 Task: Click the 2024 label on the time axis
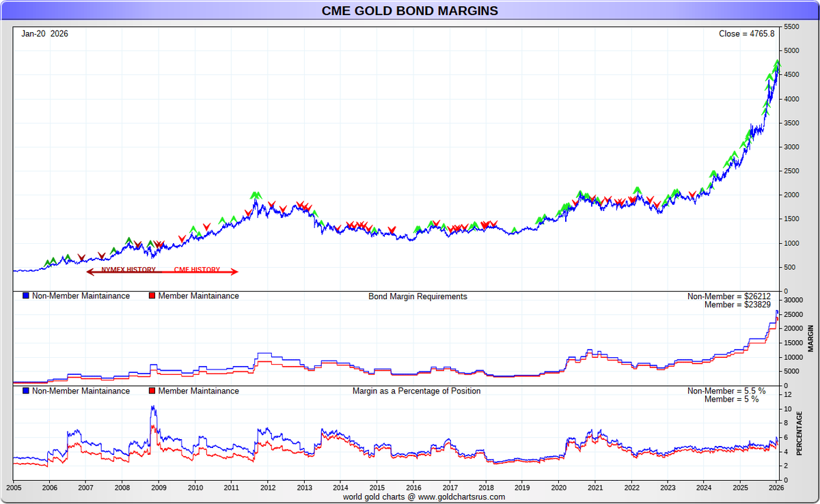(705, 488)
